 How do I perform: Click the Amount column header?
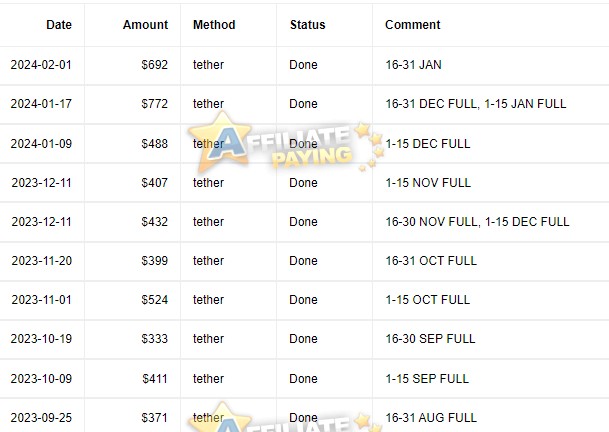click(x=145, y=25)
